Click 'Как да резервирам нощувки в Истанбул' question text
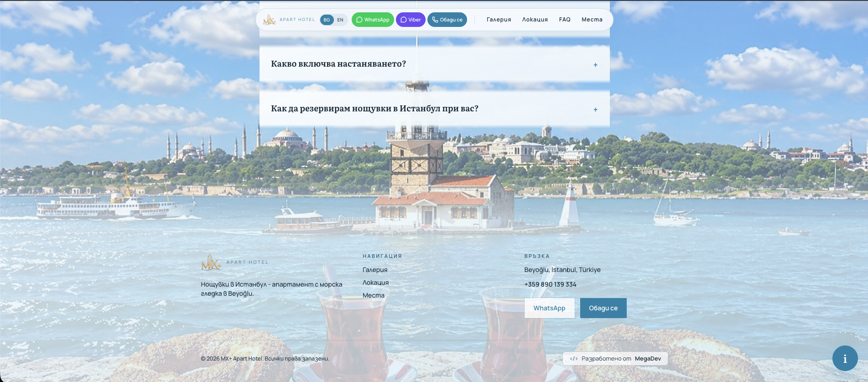The height and width of the screenshot is (382, 868). tap(374, 109)
